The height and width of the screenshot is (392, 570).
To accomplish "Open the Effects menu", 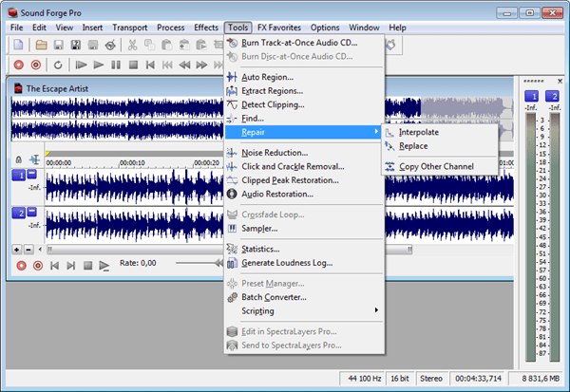I will [205, 28].
